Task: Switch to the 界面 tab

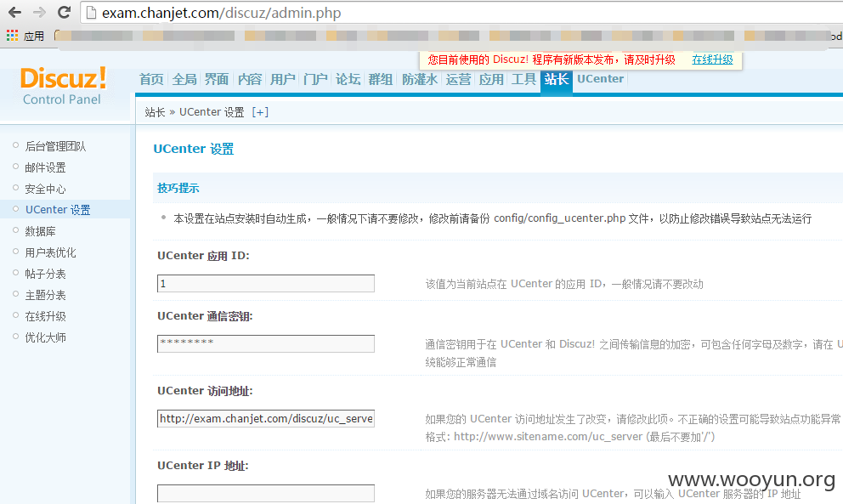Action: pyautogui.click(x=217, y=80)
